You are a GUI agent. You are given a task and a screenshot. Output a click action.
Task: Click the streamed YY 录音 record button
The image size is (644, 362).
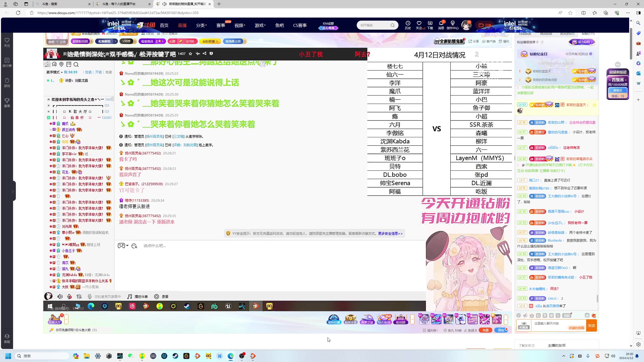click(x=161, y=297)
